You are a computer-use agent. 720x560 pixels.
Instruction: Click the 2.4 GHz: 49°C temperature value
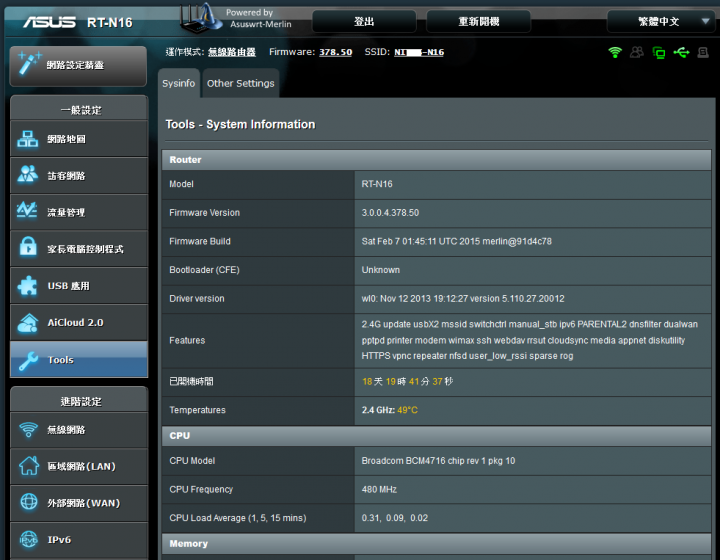pos(389,410)
